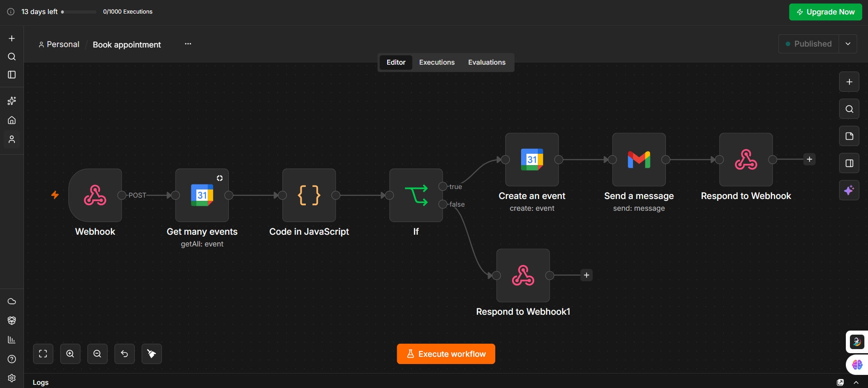The image size is (868, 388).
Task: Select the Get many events calendar node
Action: pos(202,195)
